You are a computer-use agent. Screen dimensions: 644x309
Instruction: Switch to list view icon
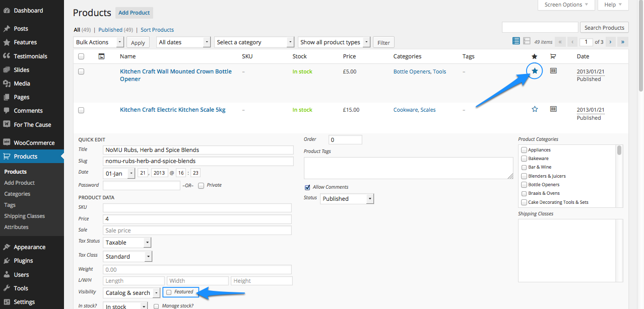pyautogui.click(x=516, y=41)
